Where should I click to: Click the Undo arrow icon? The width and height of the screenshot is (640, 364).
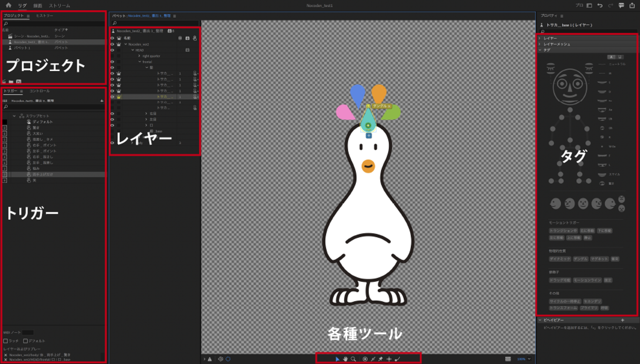coord(600,5)
